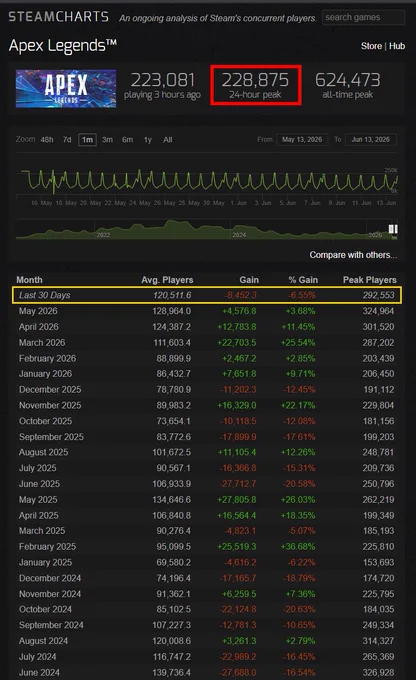The height and width of the screenshot is (680, 416).
Task: Click the STEAMCHARTS site logo
Action: click(x=59, y=16)
